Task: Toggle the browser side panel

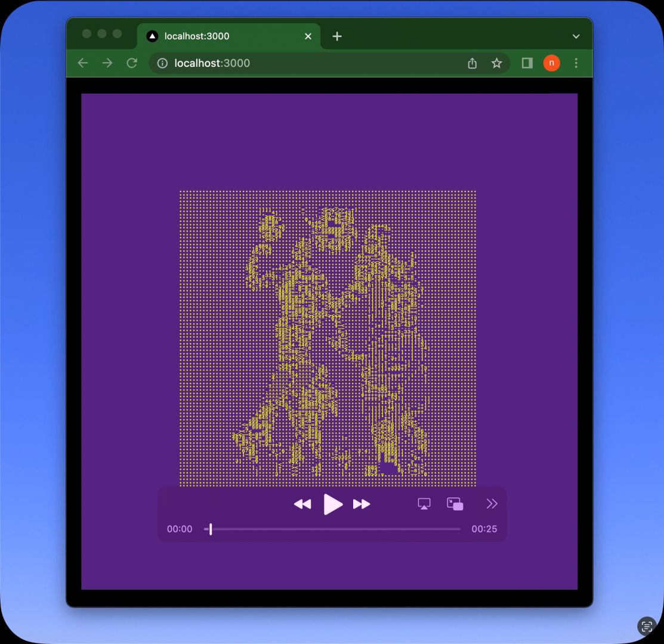Action: (x=527, y=63)
